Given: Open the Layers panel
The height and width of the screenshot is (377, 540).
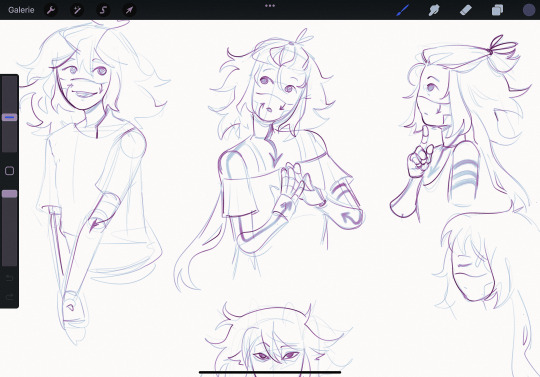Looking at the screenshot, I should click(497, 10).
